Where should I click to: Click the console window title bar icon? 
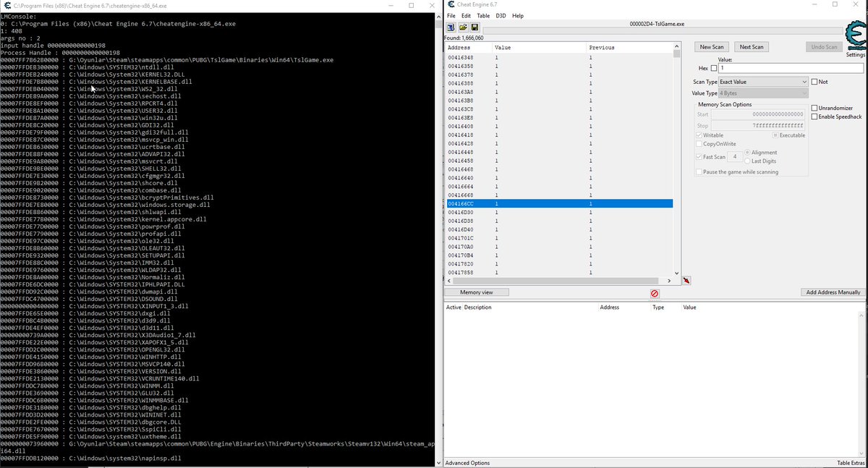[x=6, y=5]
